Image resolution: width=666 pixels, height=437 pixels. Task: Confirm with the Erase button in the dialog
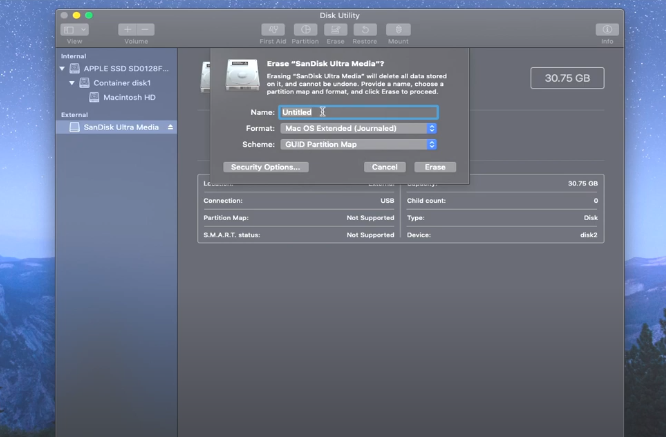click(x=435, y=167)
